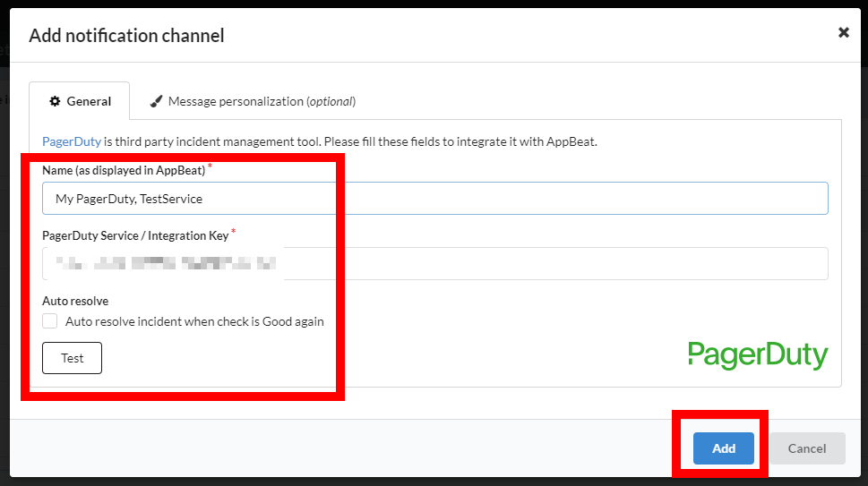Open the Message personalization (optional) tab

coord(253,101)
